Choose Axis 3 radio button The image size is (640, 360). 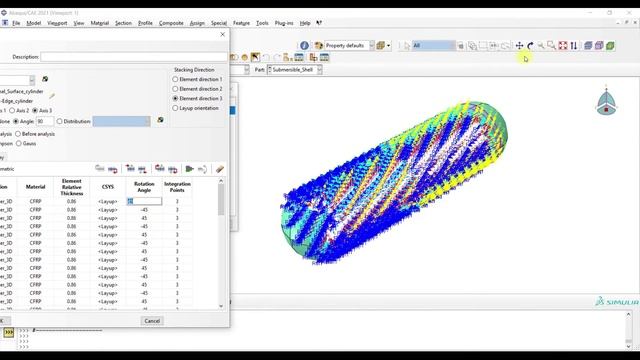click(35, 111)
